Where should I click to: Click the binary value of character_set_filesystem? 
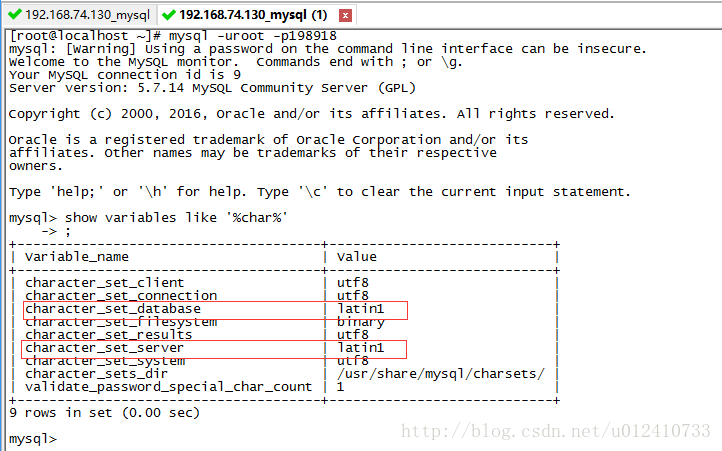pyautogui.click(x=360, y=322)
